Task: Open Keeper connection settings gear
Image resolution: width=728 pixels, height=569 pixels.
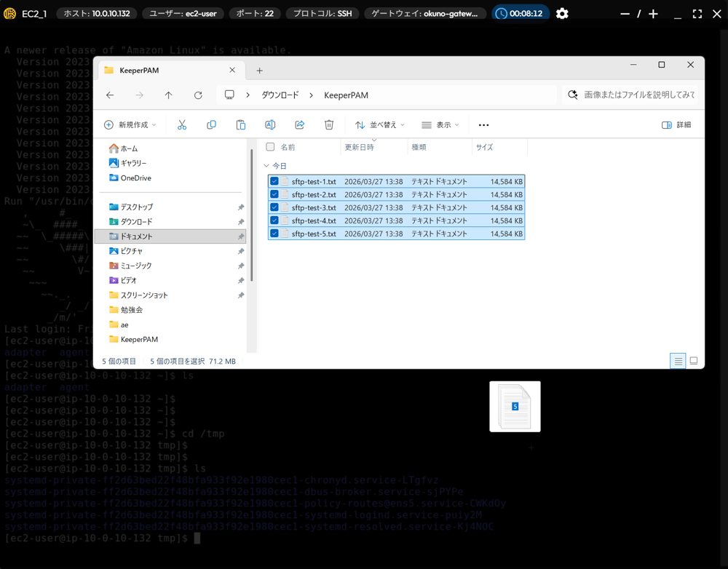Action: (562, 14)
